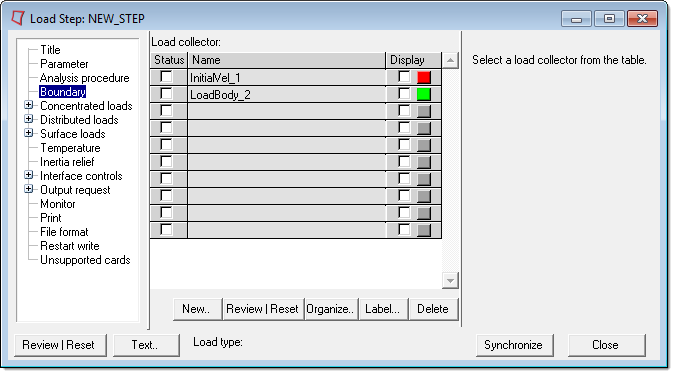Select the Boundary tree item
The width and height of the screenshot is (674, 374).
pos(63,92)
